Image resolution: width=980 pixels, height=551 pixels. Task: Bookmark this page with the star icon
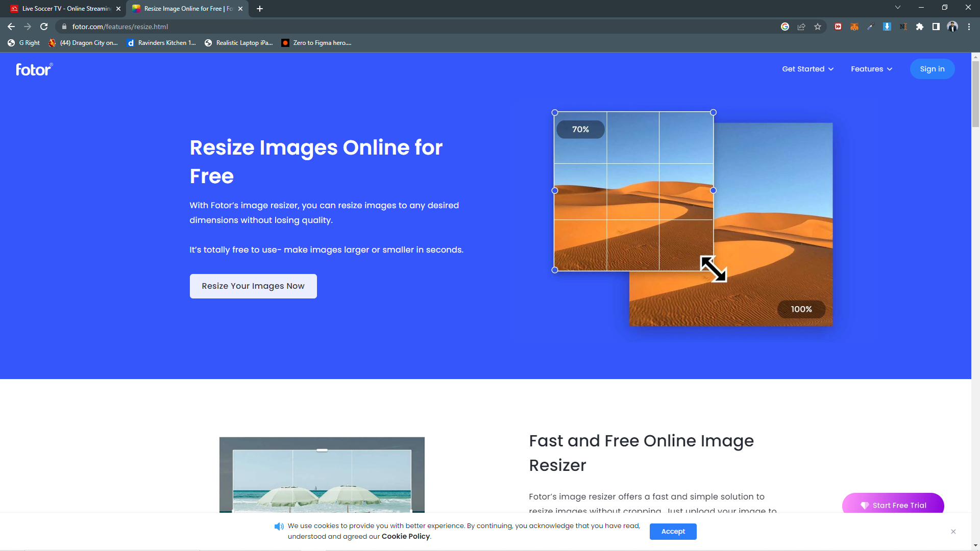coord(818,27)
